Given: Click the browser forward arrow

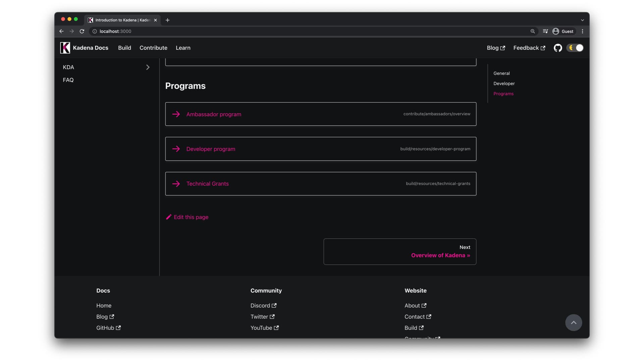Looking at the screenshot, I should [x=71, y=31].
